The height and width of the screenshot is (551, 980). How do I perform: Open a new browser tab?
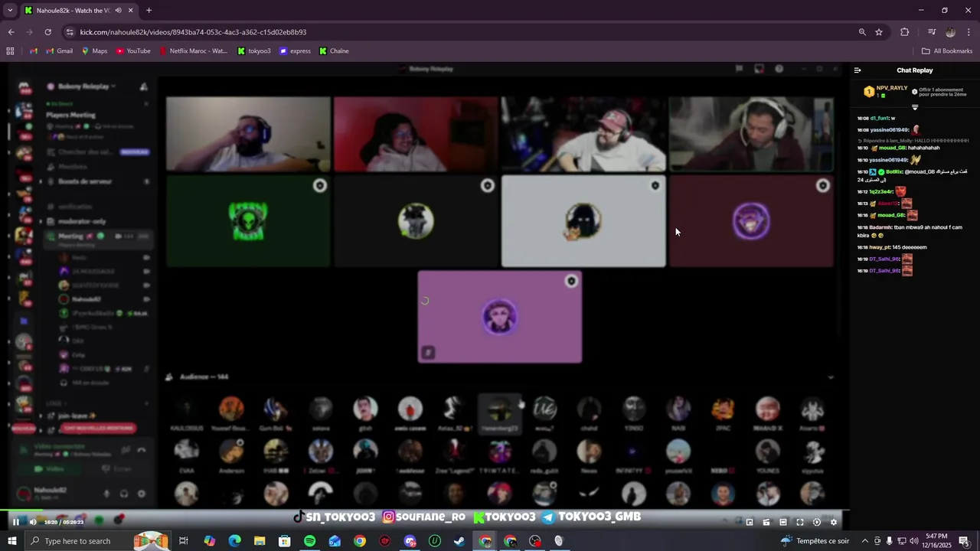(x=149, y=11)
